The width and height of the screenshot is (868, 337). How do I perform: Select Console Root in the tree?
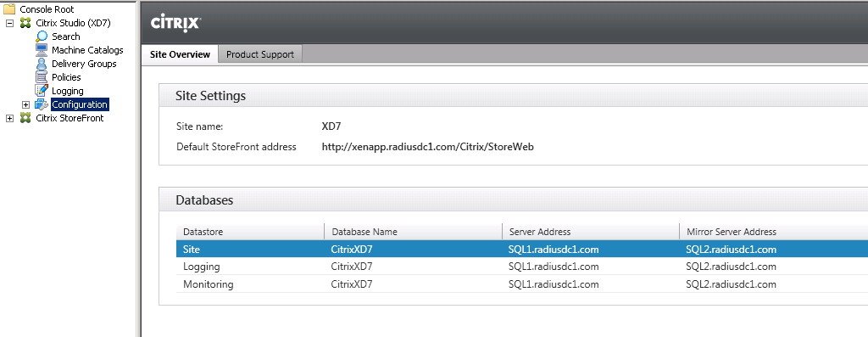[47, 9]
